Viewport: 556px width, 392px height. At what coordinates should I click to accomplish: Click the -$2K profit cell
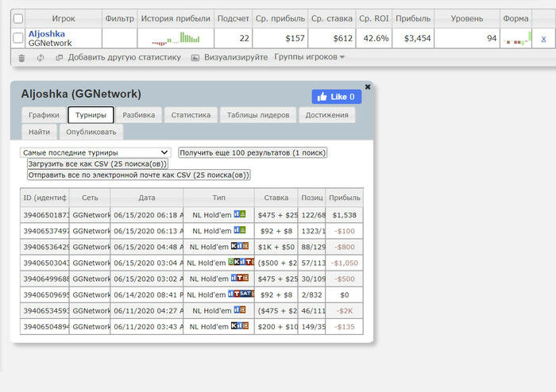click(344, 310)
